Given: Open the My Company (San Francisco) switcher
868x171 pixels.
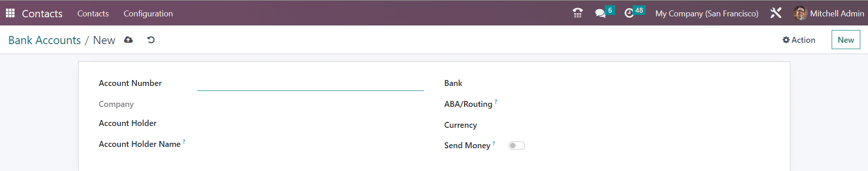Looking at the screenshot, I should click(707, 14).
